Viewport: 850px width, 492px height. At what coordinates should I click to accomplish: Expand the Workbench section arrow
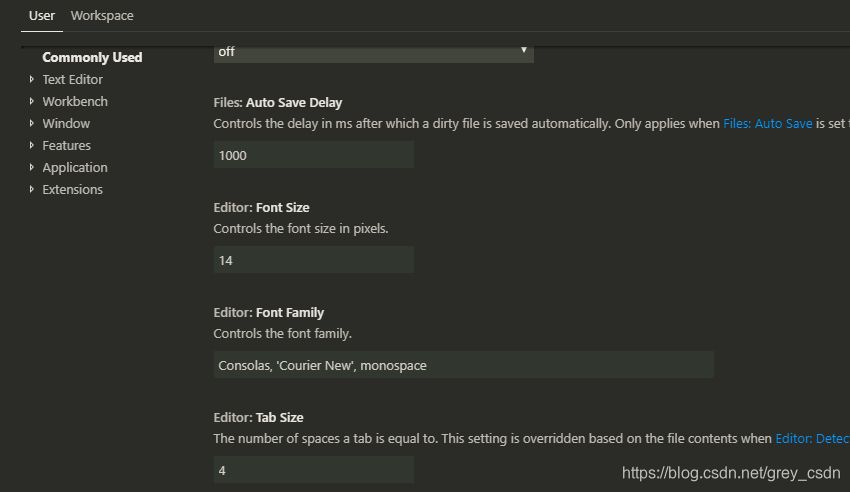(x=32, y=102)
